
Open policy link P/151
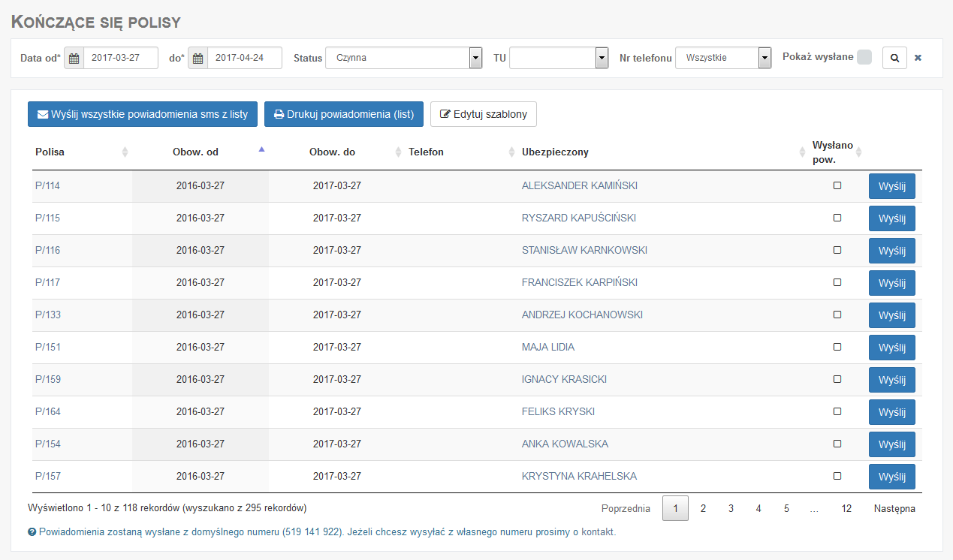pyautogui.click(x=47, y=347)
